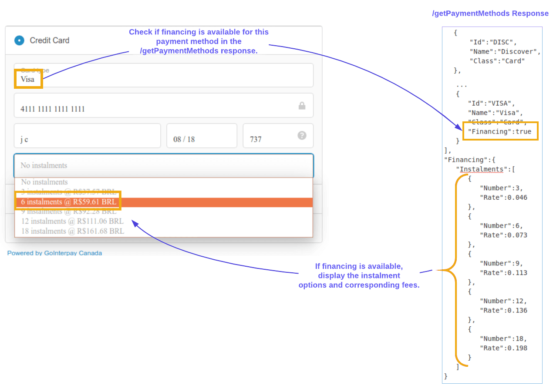This screenshot has width=553, height=392.
Task: Click the 'Credit Card' label text
Action: click(50, 40)
